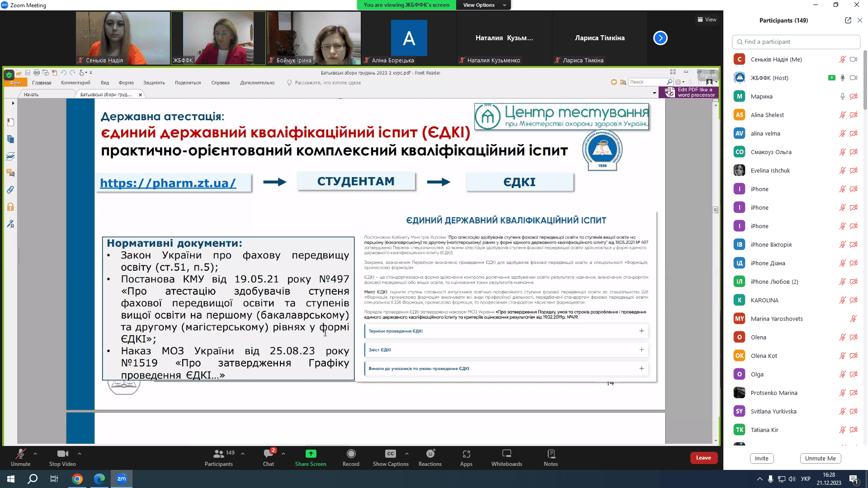Expand participants options arrow

243,453
